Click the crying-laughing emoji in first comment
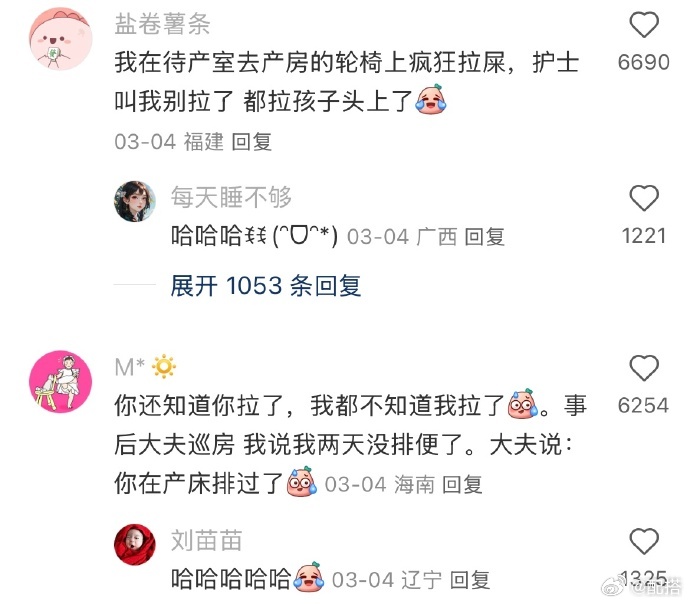 (x=431, y=99)
